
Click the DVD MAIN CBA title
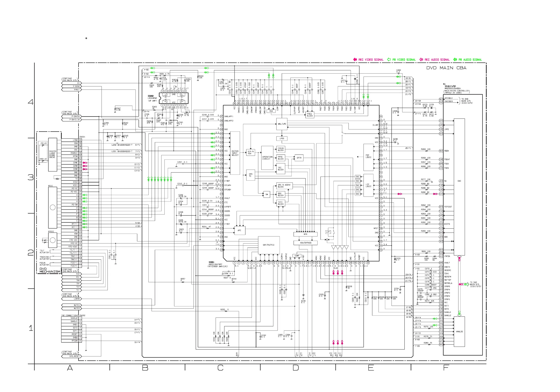pos(446,68)
